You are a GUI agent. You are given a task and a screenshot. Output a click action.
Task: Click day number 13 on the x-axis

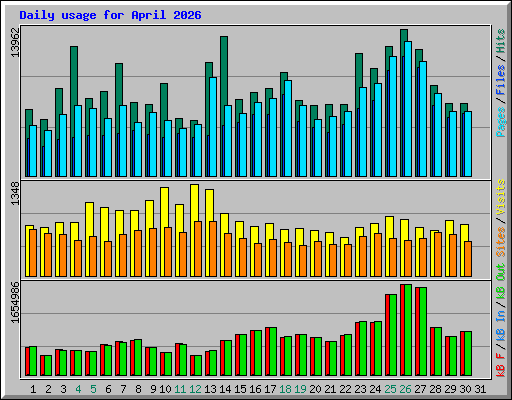click(x=210, y=389)
